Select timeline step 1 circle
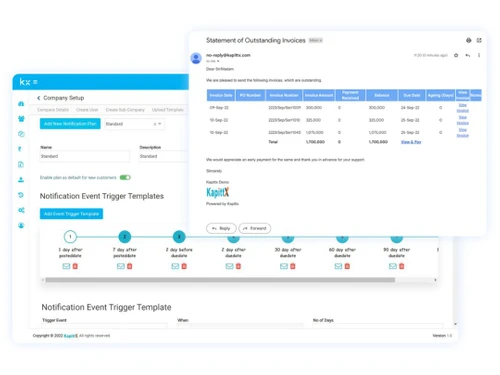Viewport: 500px width, 375px height. (70, 237)
